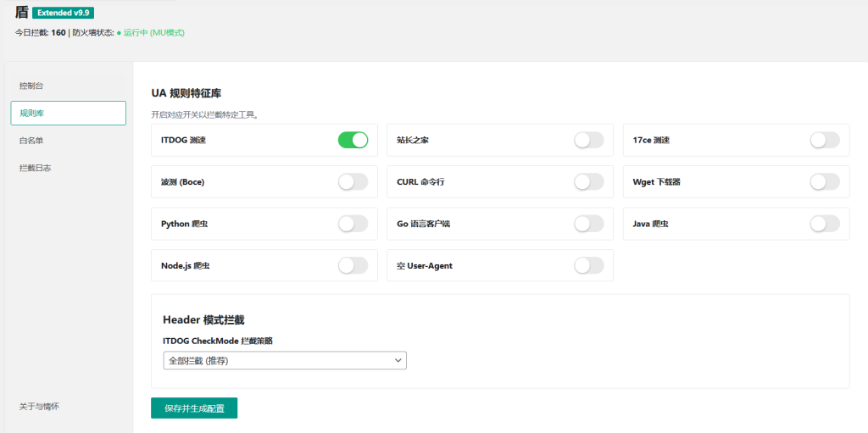Turn on 17ce 测速 blocking switch
This screenshot has height=433, width=868.
click(x=824, y=140)
